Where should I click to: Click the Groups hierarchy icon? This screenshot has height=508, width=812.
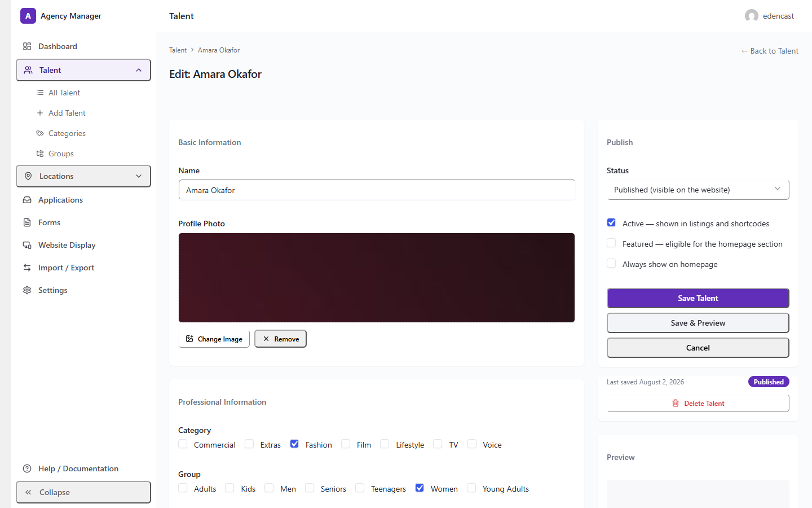tap(40, 154)
